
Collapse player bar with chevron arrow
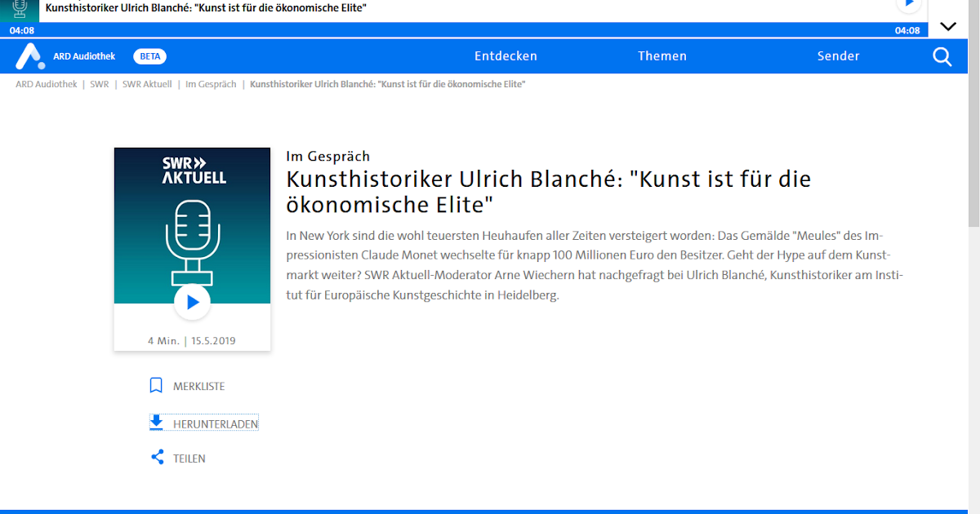(x=947, y=26)
